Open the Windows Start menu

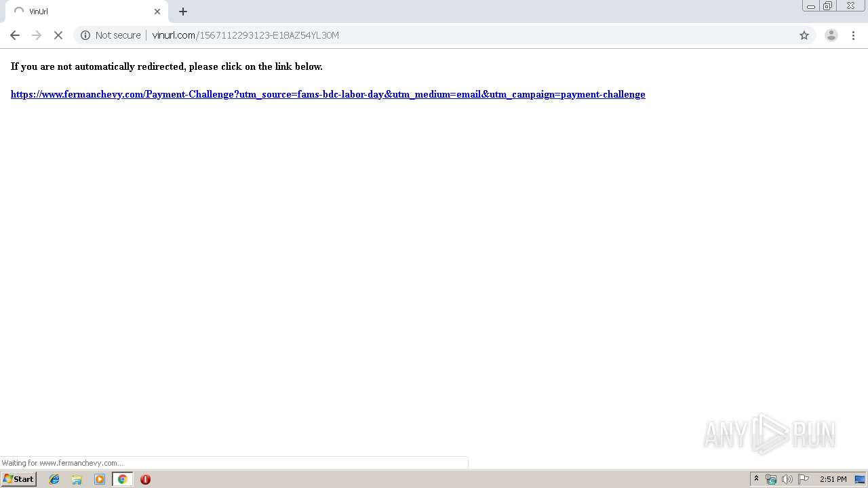click(x=19, y=479)
